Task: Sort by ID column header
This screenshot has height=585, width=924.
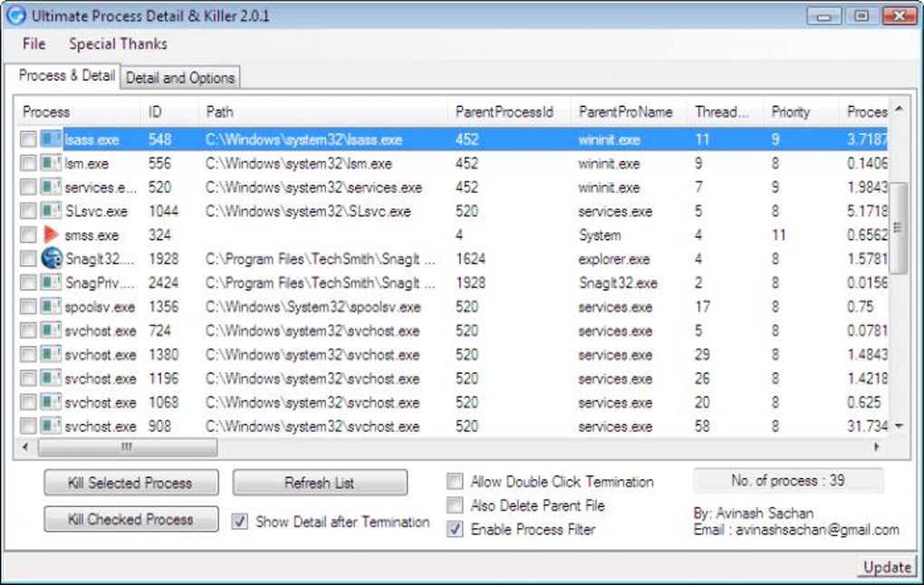Action: point(169,112)
